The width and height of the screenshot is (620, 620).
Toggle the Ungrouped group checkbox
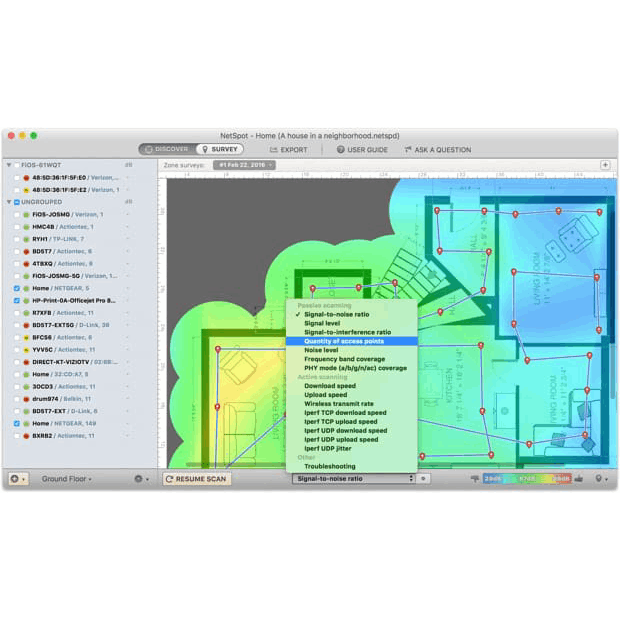[17, 202]
